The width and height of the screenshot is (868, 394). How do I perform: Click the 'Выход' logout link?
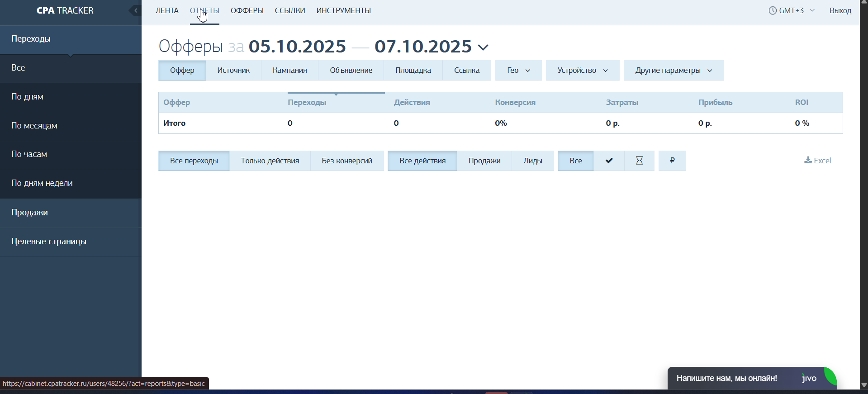(x=840, y=10)
